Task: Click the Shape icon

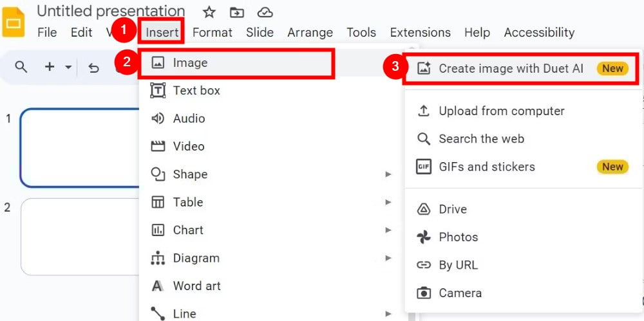Action: pos(158,174)
